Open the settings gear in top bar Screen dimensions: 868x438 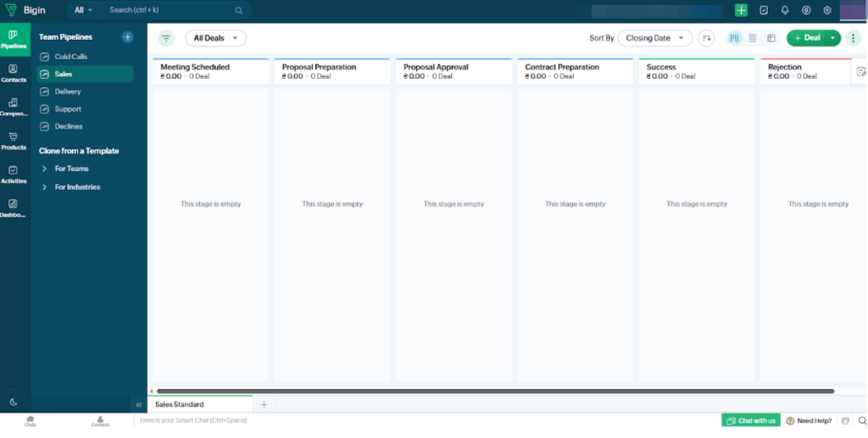tap(827, 10)
